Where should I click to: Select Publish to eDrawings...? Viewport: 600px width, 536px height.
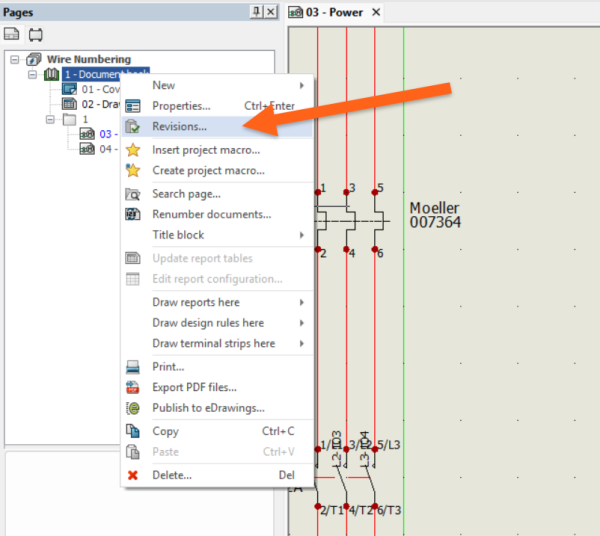tap(217, 408)
